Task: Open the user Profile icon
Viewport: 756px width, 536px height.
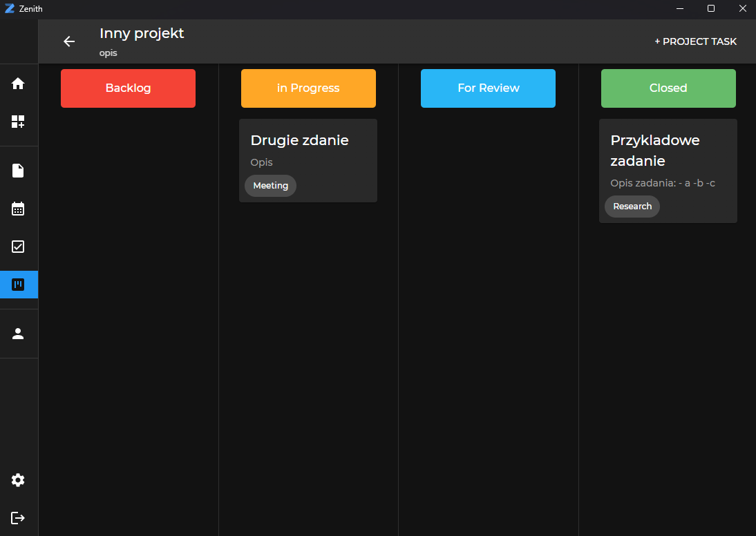Action: point(18,334)
